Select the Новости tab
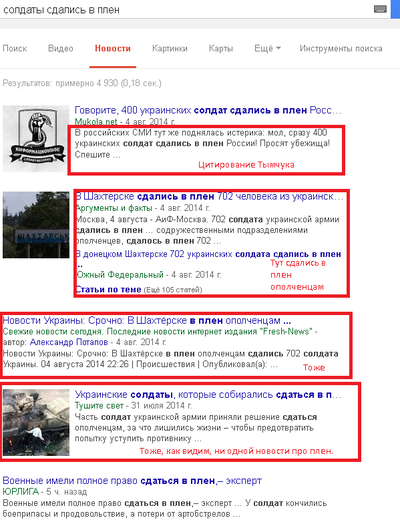This screenshot has width=400, height=520. 113,49
